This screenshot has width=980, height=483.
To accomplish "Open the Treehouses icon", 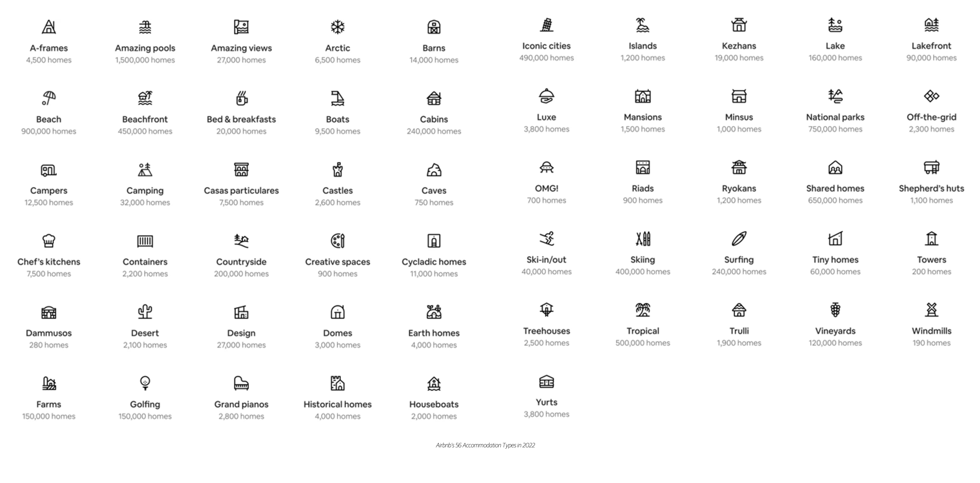I will (x=547, y=309).
